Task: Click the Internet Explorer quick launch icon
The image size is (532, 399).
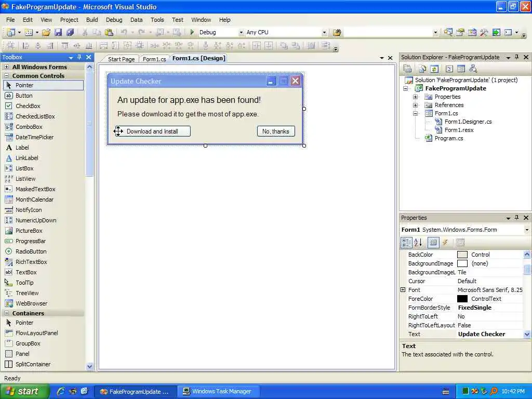Action: pyautogui.click(x=61, y=391)
